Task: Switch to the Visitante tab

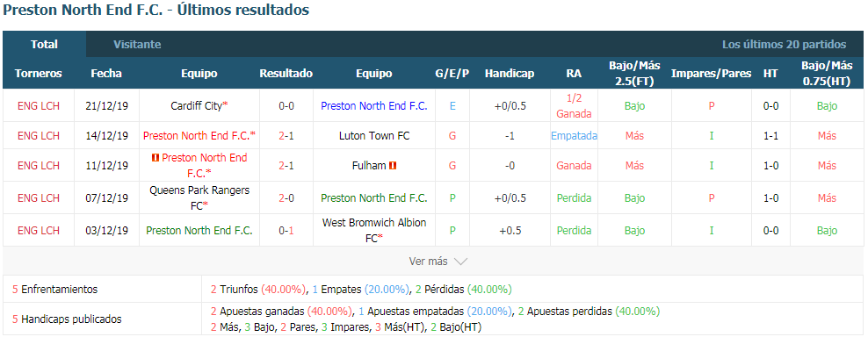Action: [x=137, y=44]
